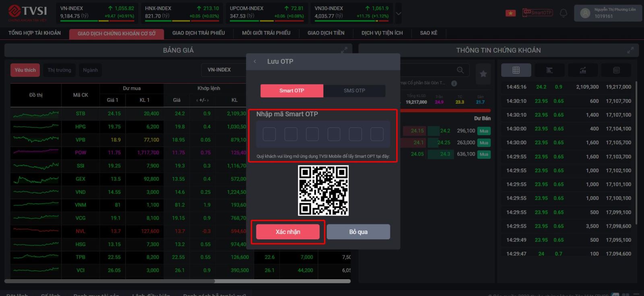Select the Smart OTP option
The image size is (644, 296).
(x=292, y=90)
